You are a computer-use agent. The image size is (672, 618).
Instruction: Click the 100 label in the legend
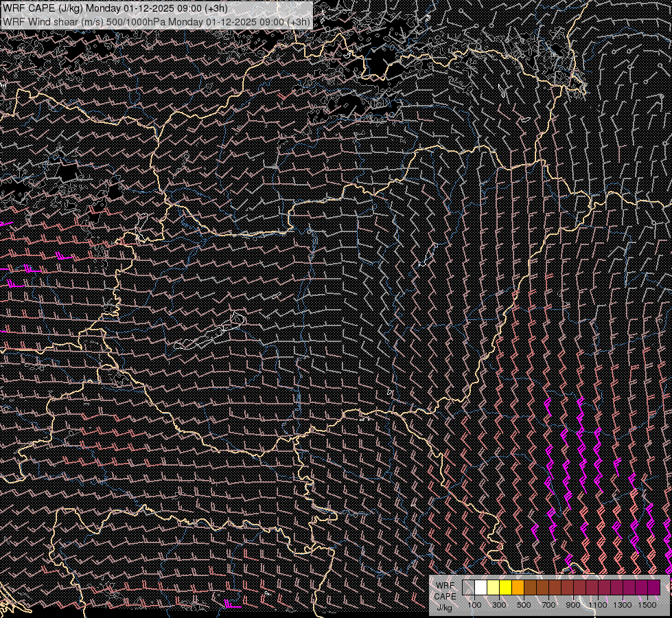[474, 605]
